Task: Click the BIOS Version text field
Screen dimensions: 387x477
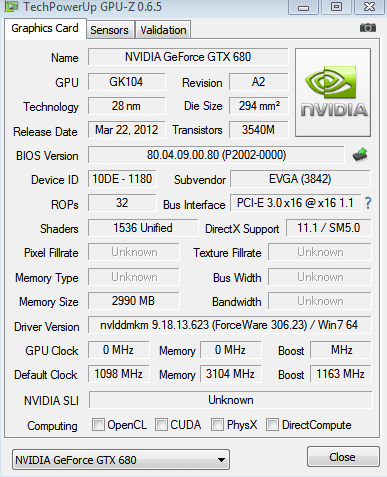Action: coord(216,155)
